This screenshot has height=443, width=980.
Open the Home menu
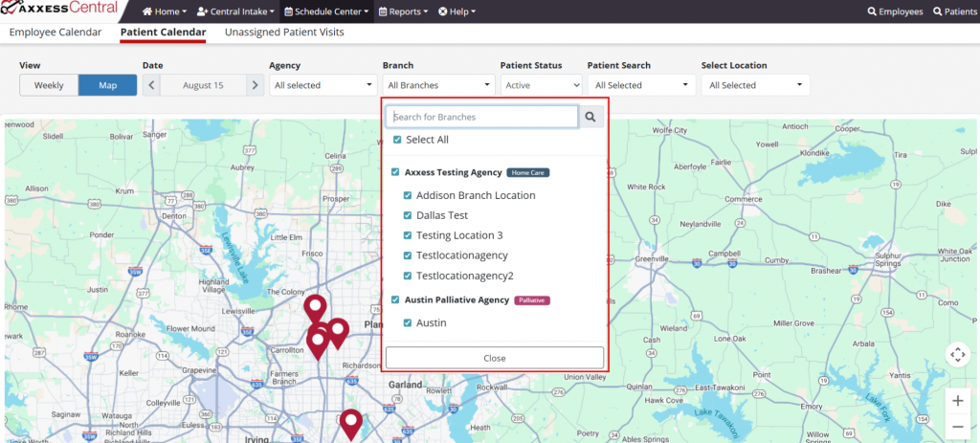pyautogui.click(x=165, y=11)
